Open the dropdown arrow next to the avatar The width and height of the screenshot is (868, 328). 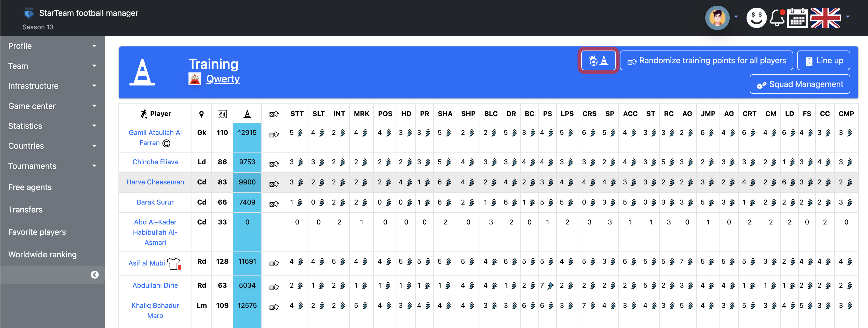[736, 17]
